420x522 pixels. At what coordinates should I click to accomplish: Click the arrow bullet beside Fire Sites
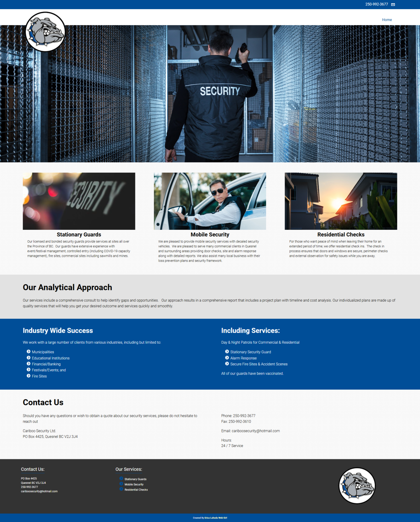pos(29,376)
